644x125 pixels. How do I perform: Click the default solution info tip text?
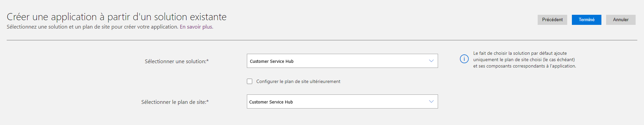525,59
